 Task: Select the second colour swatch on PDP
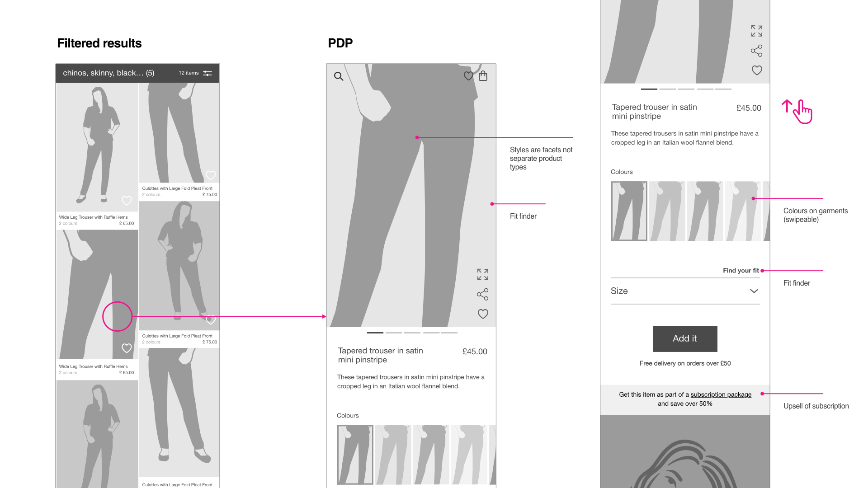pyautogui.click(x=392, y=454)
